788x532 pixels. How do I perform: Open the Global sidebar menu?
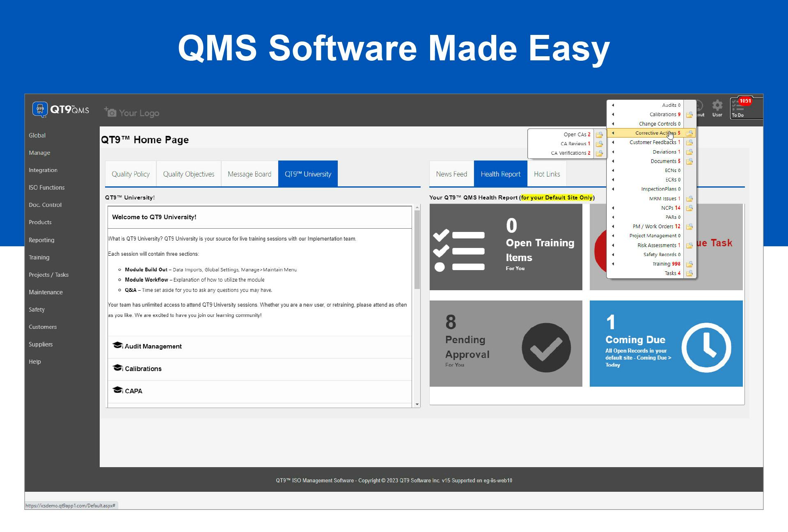(x=37, y=135)
